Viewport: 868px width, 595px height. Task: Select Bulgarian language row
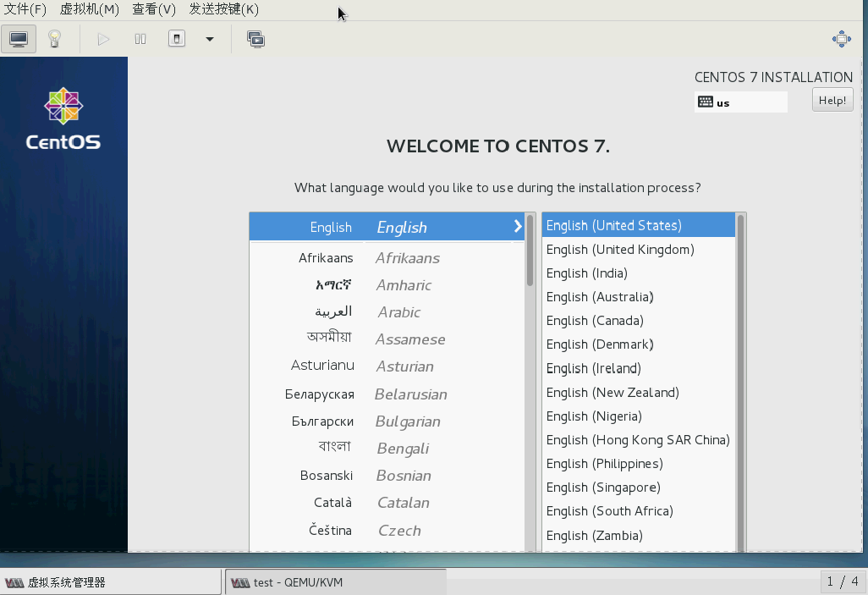(387, 421)
